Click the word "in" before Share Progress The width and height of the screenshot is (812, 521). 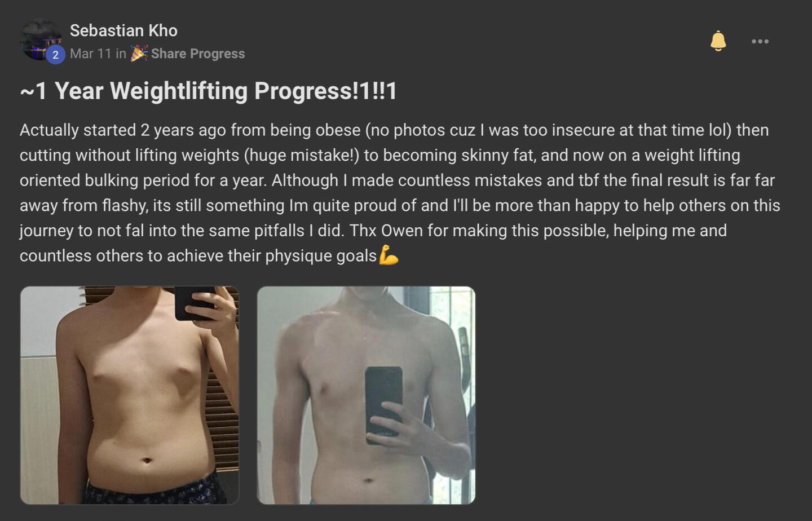click(x=121, y=54)
